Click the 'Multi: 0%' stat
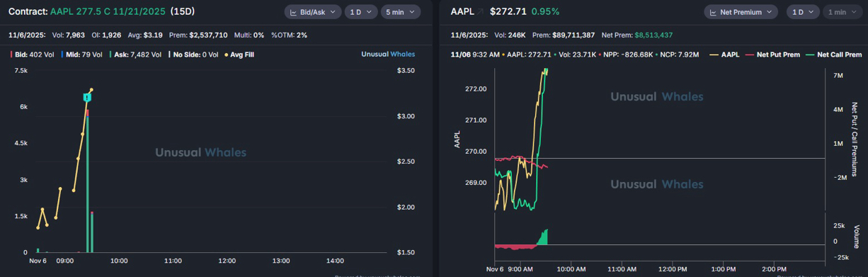The width and height of the screenshot is (868, 277). coord(249,35)
